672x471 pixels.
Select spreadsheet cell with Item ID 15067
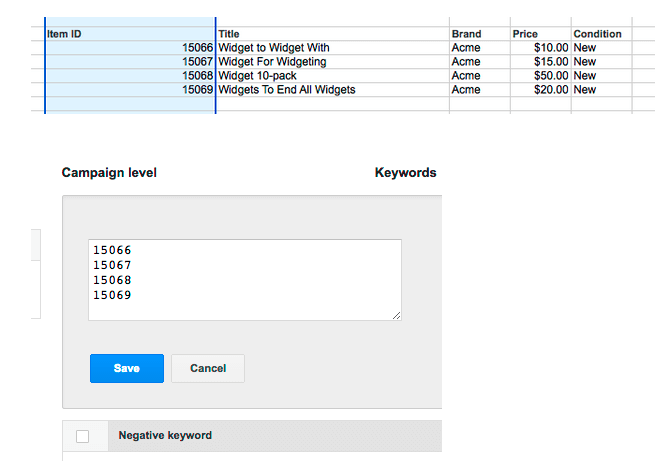[130, 62]
